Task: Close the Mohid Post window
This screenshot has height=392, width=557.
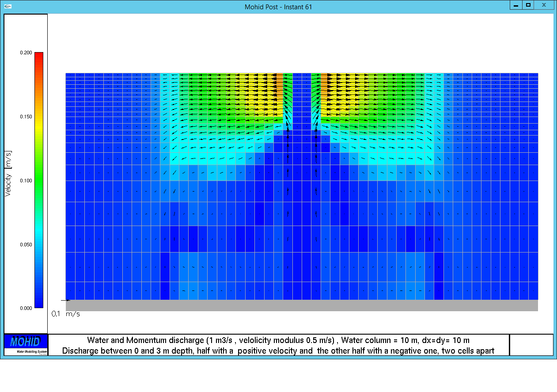Action: (x=544, y=5)
